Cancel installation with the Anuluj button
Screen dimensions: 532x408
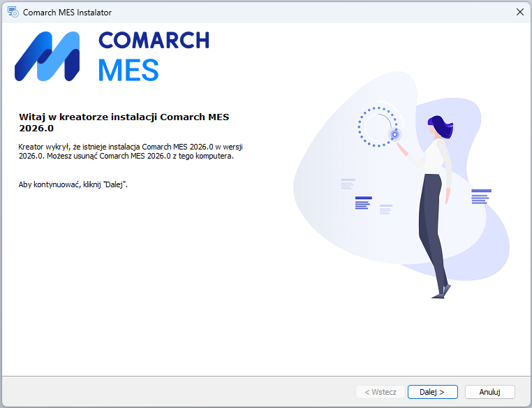pyautogui.click(x=489, y=392)
